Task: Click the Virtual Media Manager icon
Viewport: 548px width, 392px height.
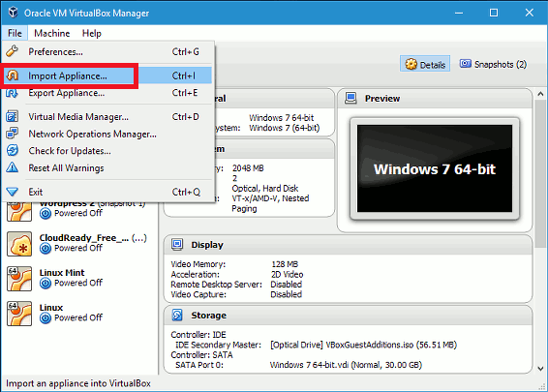Action: click(13, 116)
